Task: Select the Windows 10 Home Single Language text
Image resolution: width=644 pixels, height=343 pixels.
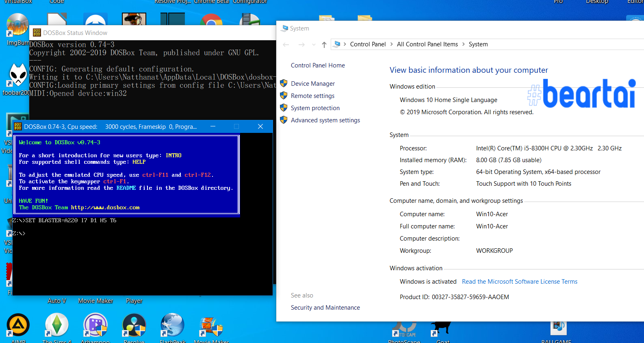Action: click(449, 100)
